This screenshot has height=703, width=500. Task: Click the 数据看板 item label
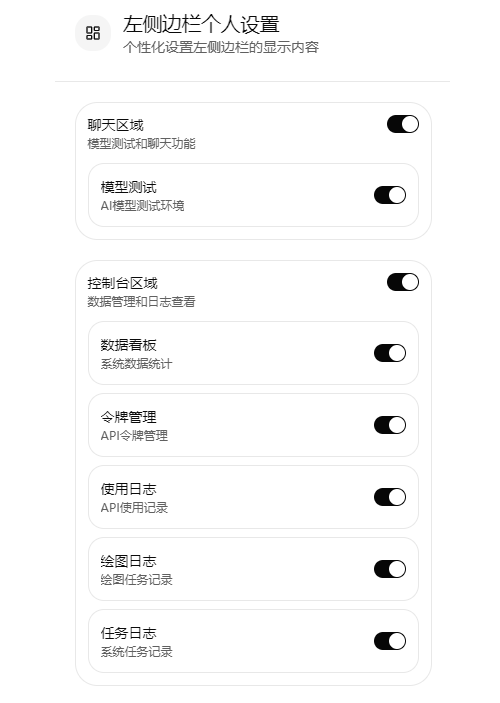pos(128,345)
